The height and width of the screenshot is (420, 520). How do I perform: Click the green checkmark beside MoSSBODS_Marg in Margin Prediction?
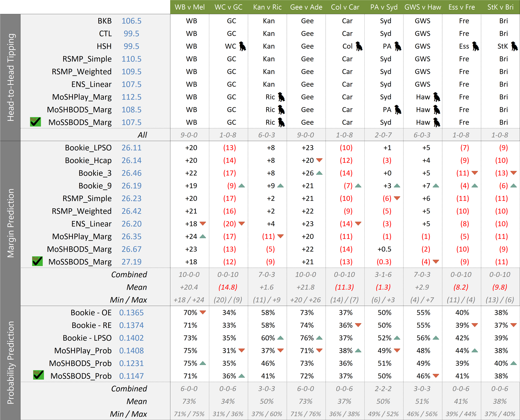pos(37,261)
